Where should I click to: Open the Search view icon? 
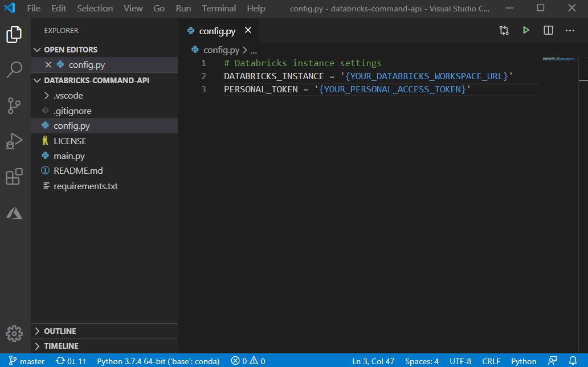[14, 70]
